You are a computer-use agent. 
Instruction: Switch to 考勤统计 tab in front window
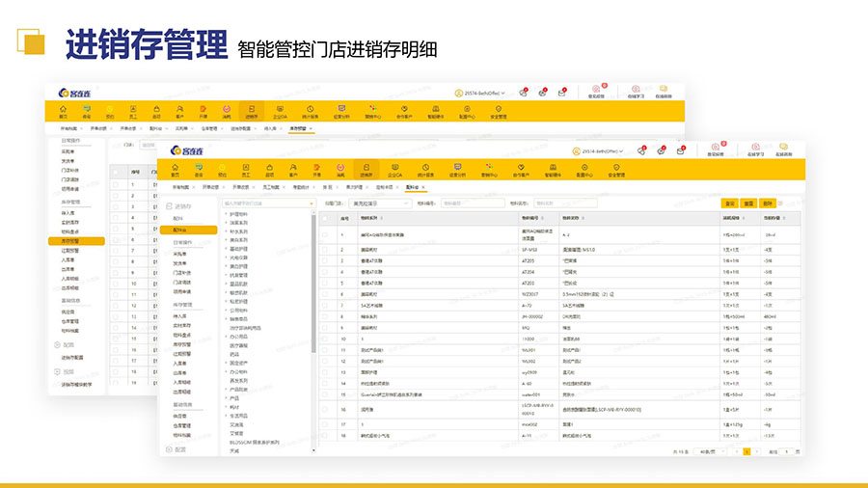301,187
